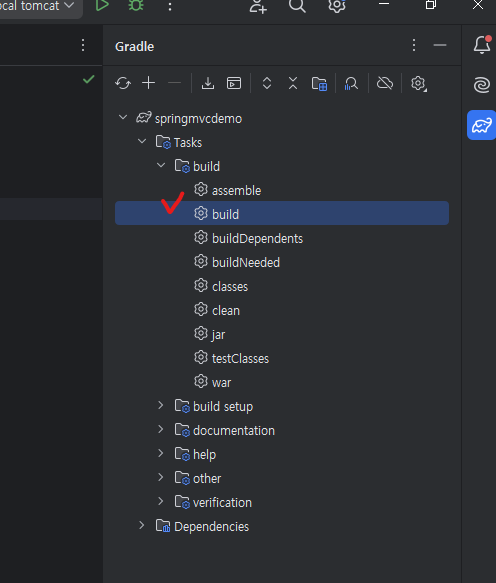Expand the other folder
Screen dimensions: 496x583
(x=161, y=477)
